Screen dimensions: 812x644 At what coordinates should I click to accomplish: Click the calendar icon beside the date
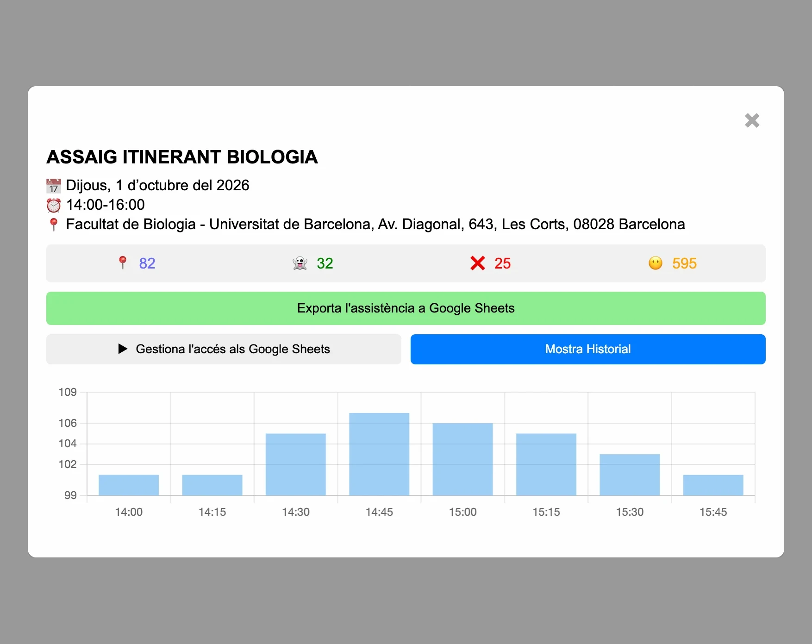click(x=54, y=186)
